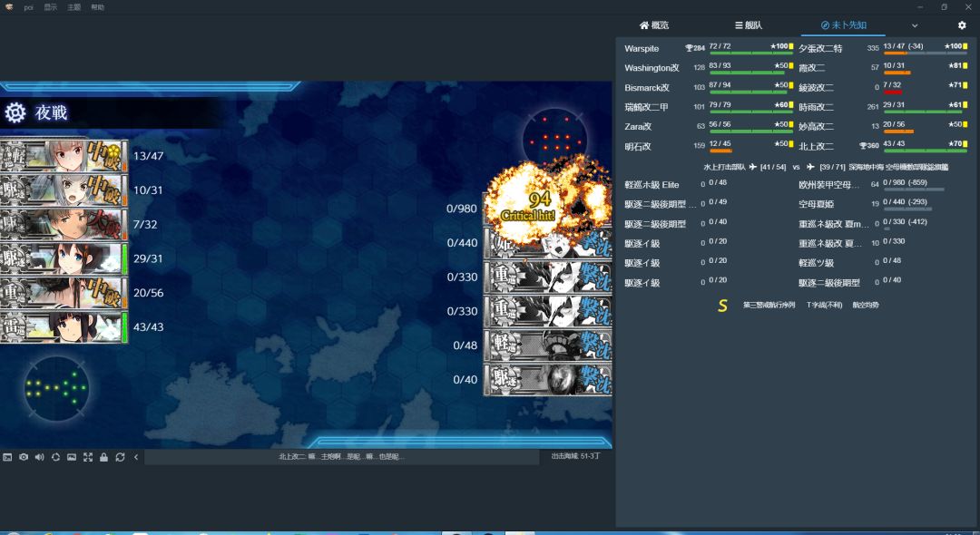The width and height of the screenshot is (980, 535).
Task: Click 明石改's orange 12/45 HP bar
Action: pyautogui.click(x=720, y=151)
